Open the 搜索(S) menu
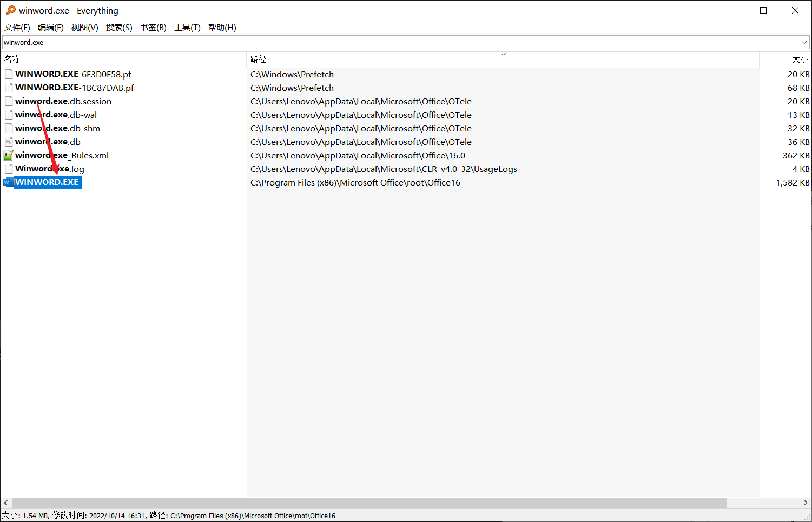The image size is (812, 522). point(119,28)
